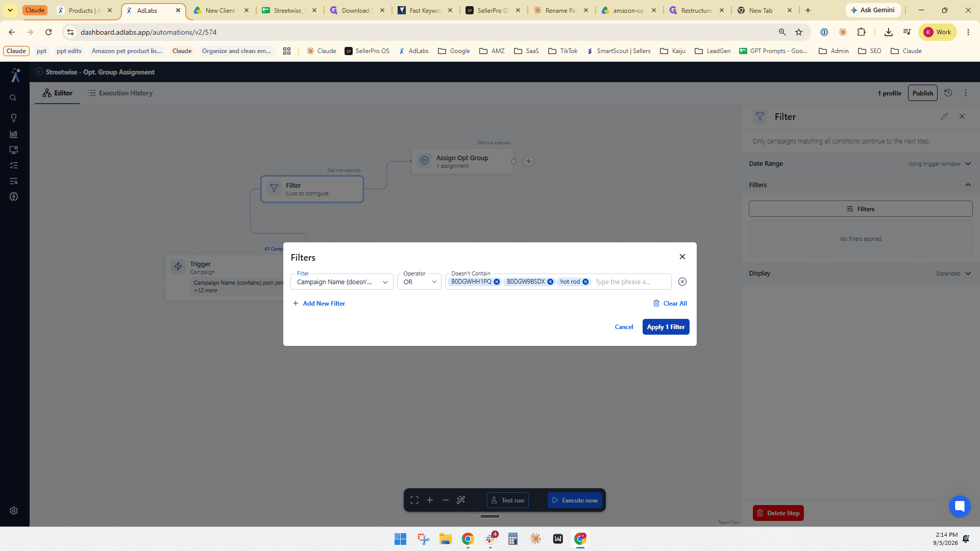Open the checklist tasks sidebar icon
This screenshot has height=551, width=980.
pos(14,165)
